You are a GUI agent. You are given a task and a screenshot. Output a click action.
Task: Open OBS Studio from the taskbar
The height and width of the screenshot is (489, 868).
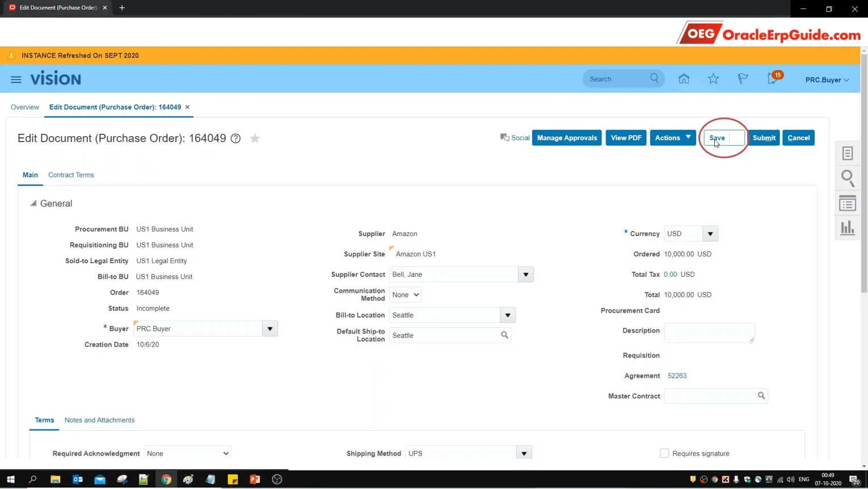coord(277,479)
